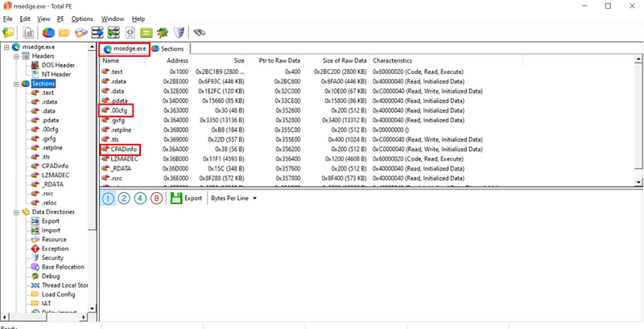This screenshot has width=644, height=329.
Task: Sort table by Name column header
Action: click(123, 60)
